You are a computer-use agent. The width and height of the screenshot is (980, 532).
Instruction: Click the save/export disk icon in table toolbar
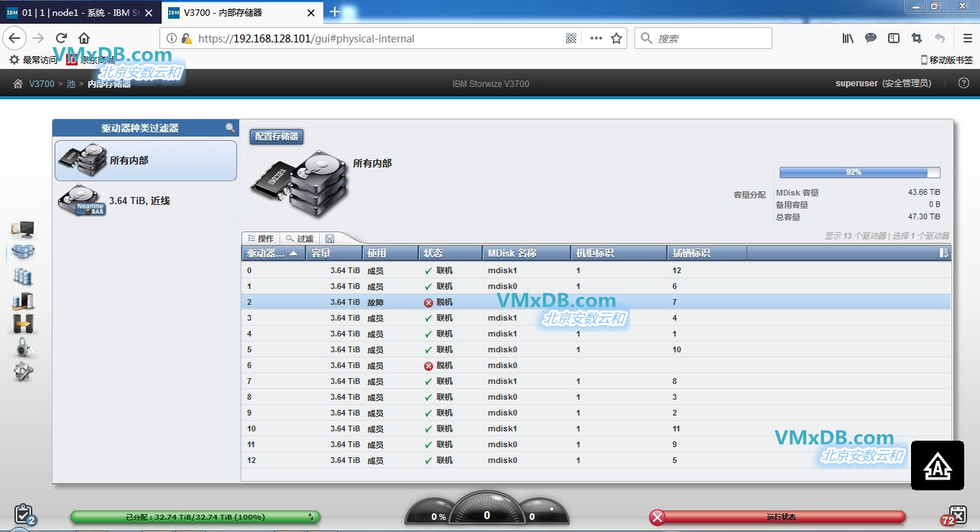coord(330,239)
